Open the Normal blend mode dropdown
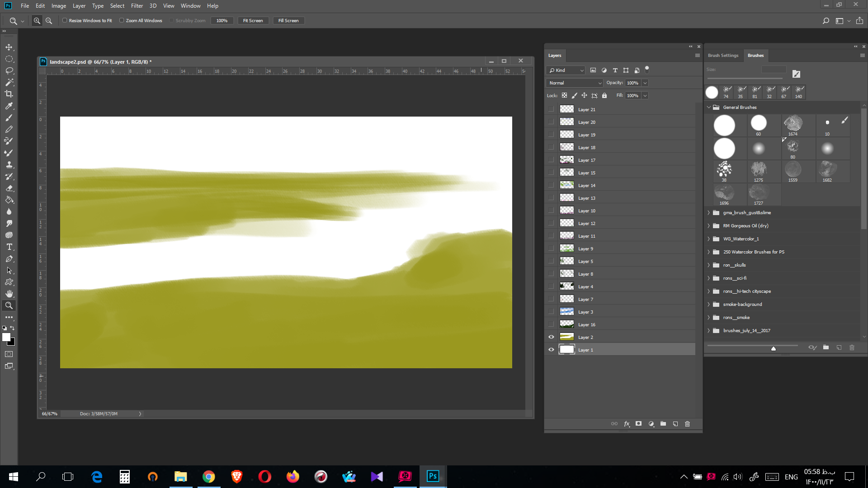 pyautogui.click(x=575, y=83)
